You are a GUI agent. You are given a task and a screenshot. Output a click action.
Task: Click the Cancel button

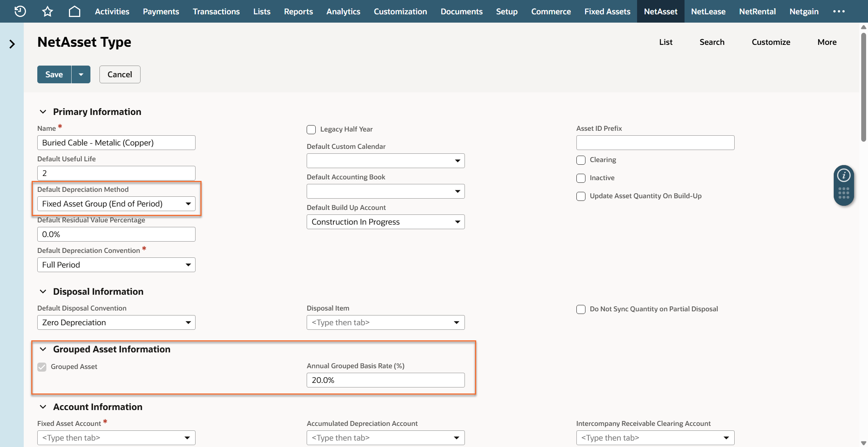[x=120, y=74]
